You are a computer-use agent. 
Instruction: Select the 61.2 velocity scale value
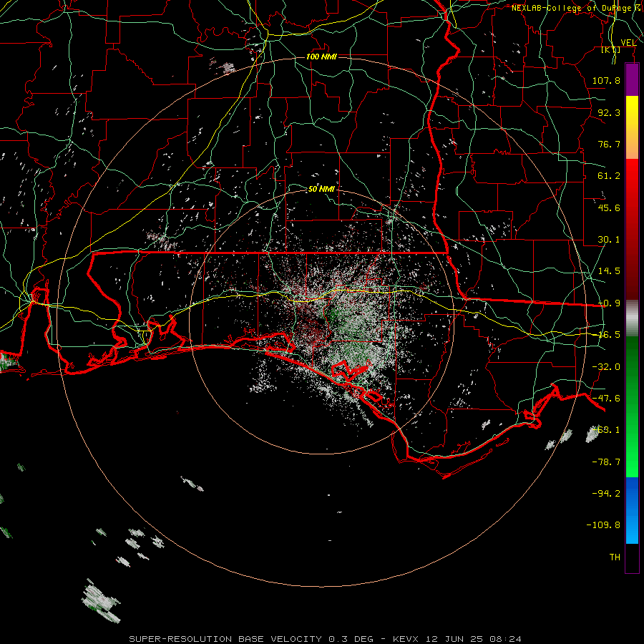[x=609, y=176]
